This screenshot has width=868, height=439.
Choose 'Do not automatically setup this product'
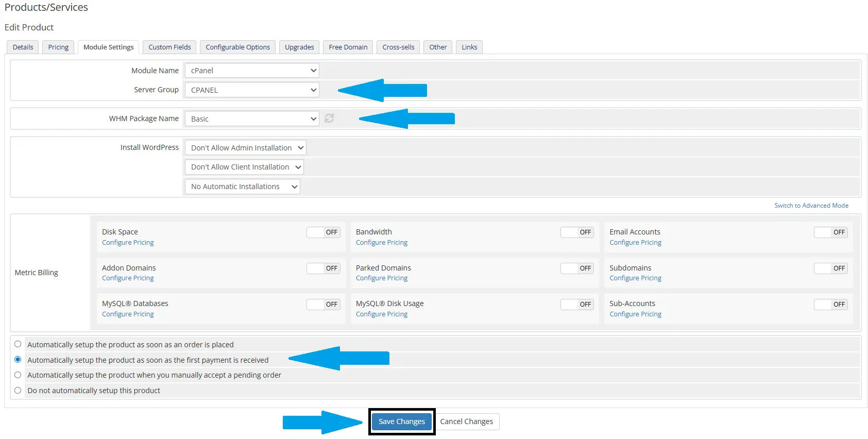point(18,391)
